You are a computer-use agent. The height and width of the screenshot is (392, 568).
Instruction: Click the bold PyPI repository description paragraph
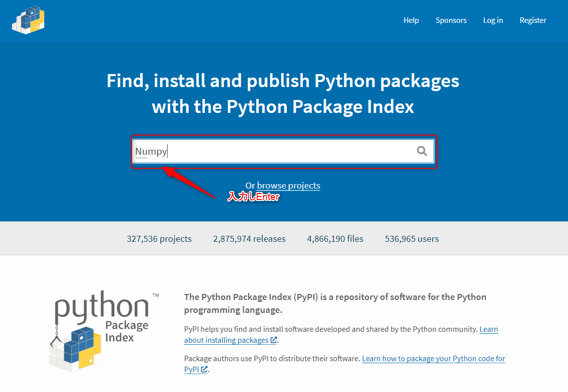335,303
